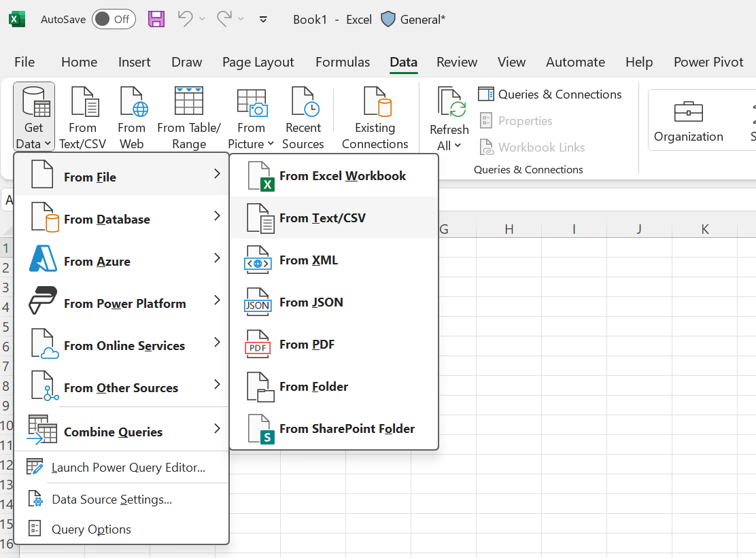
Task: Click the Excel app logo icon
Action: tap(17, 19)
